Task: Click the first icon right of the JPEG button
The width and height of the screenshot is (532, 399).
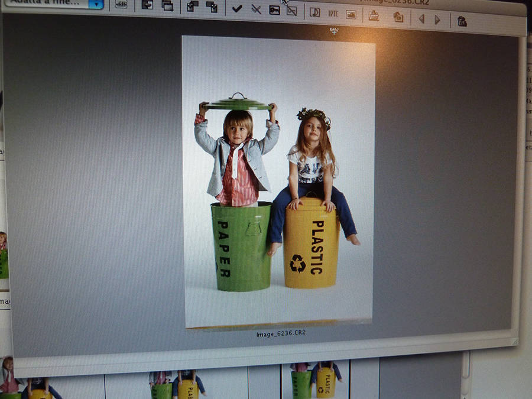Action: coord(147,5)
